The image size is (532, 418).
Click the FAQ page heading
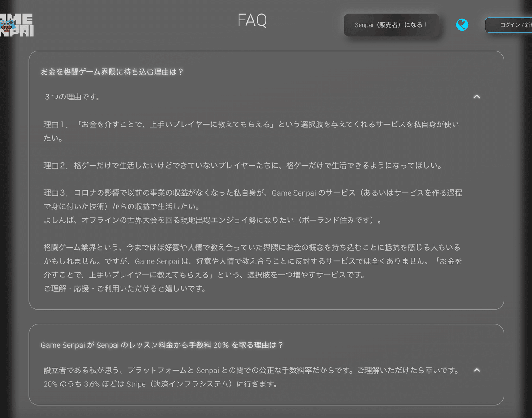tap(252, 20)
